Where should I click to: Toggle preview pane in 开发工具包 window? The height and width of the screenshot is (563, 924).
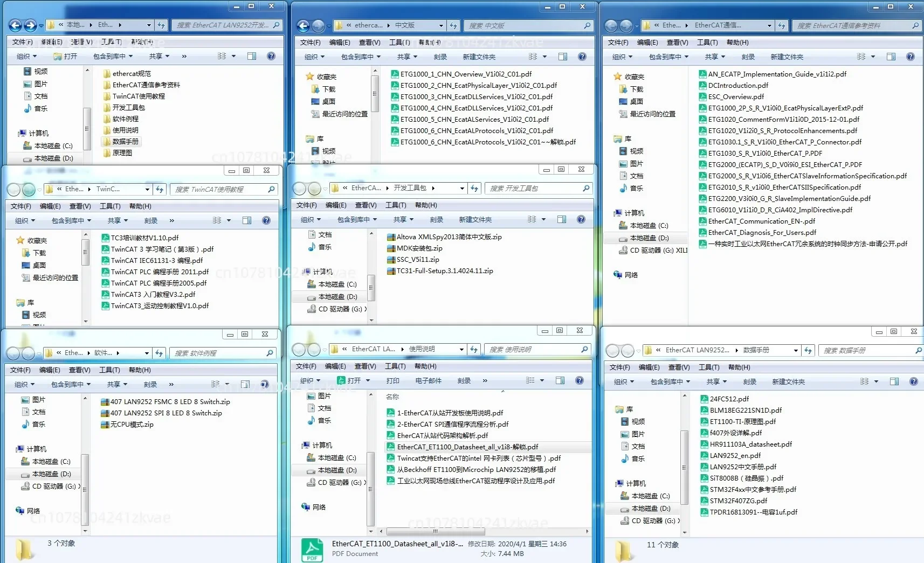pyautogui.click(x=562, y=219)
